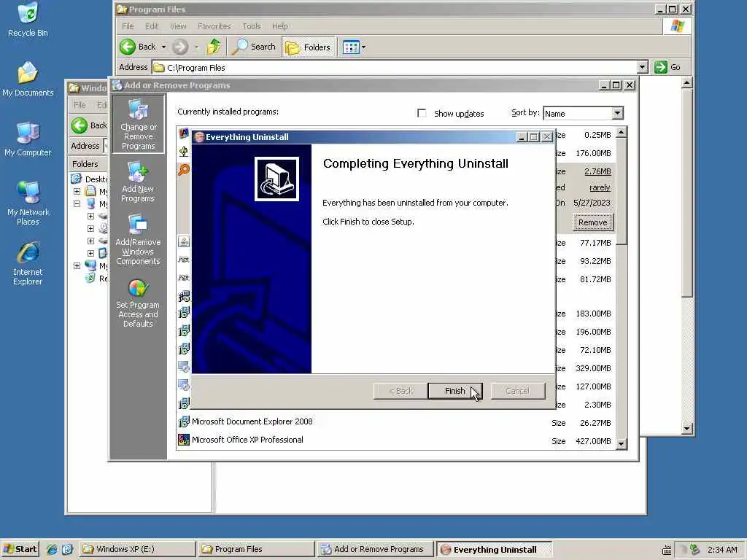The image size is (747, 560).
Task: Open File menu in the Windows XP (E:) window
Action: point(80,105)
